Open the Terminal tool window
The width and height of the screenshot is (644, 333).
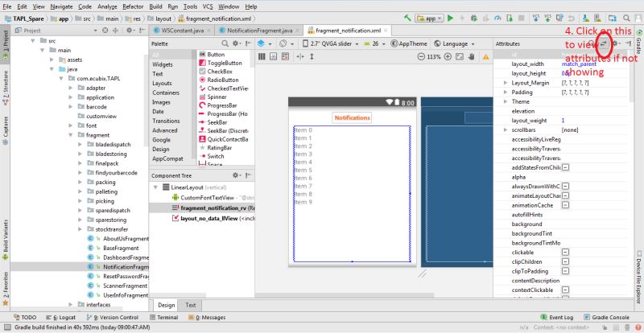pos(164,318)
